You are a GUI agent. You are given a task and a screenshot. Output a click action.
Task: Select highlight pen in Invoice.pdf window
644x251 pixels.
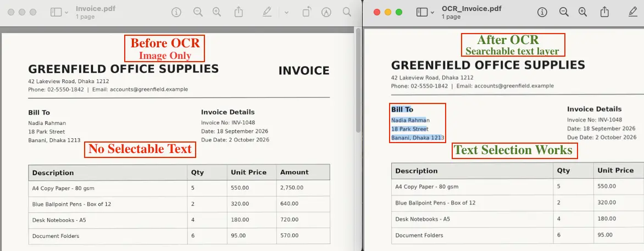pos(267,12)
